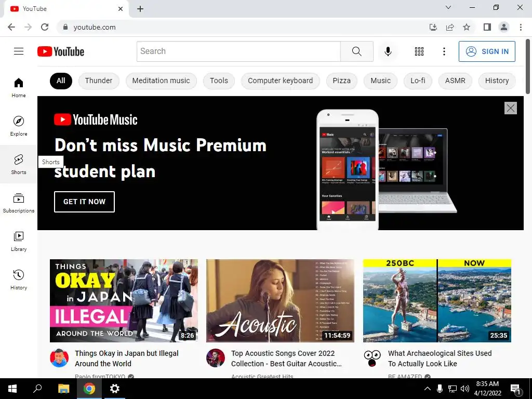Screen dimensions: 532x399
Task: Open Explore in sidebar
Action: point(19,126)
